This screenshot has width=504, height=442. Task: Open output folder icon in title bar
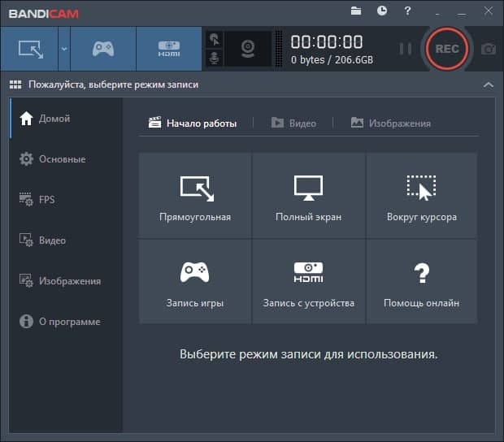pyautogui.click(x=356, y=11)
